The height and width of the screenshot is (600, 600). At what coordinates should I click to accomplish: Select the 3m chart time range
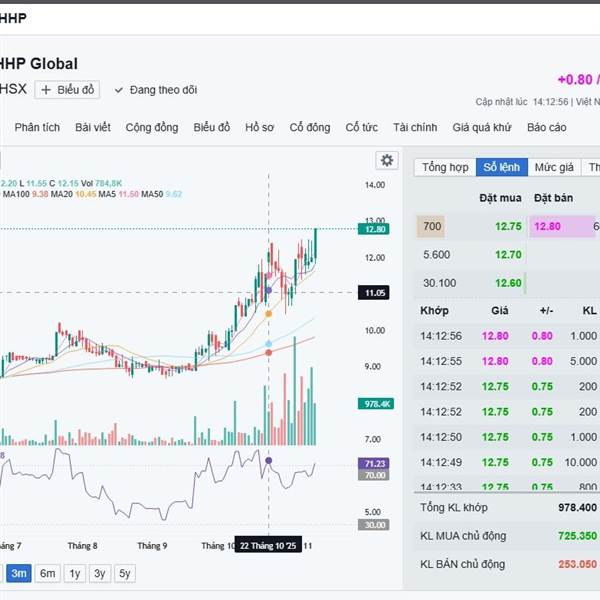click(x=19, y=573)
